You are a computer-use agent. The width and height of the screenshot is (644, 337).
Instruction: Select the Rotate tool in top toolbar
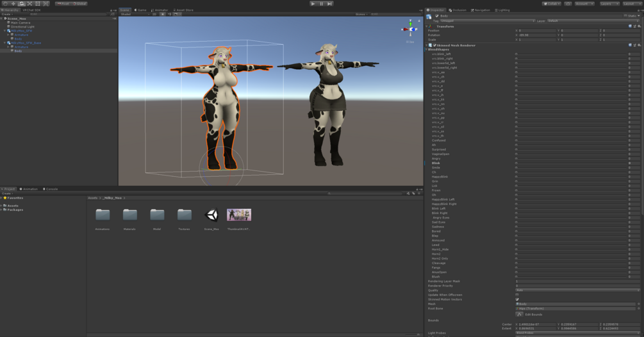click(22, 4)
